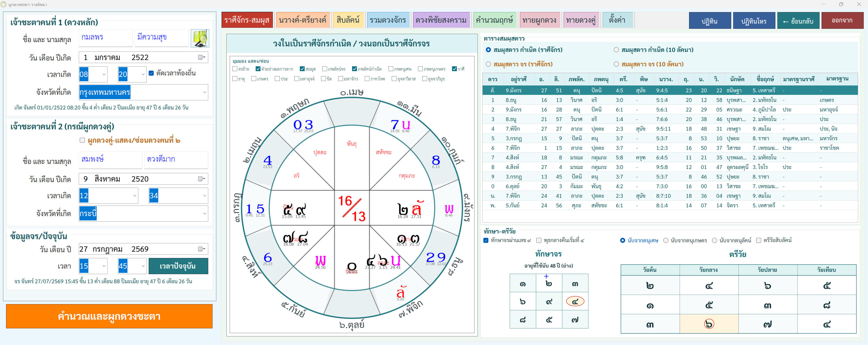Open the calendar picker for the birth date 1 มกราคม 2522
Screen dimensions: 868x345
tap(201, 57)
